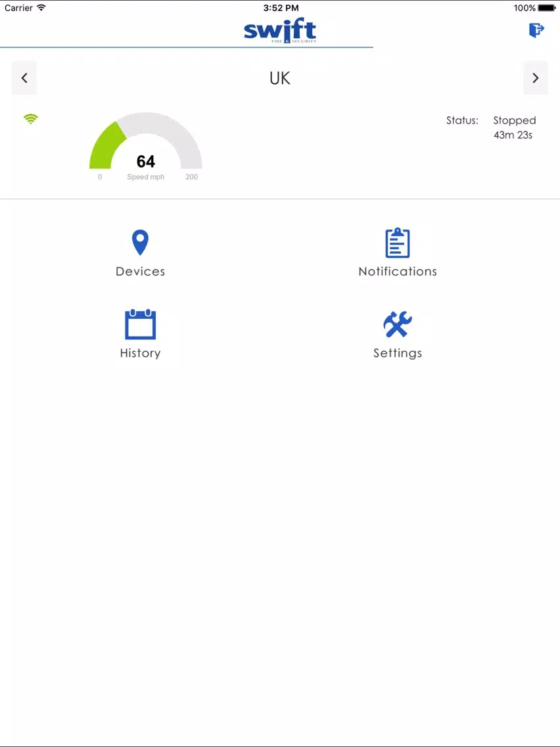This screenshot has height=747, width=560.
Task: Tap the Settings label
Action: (x=397, y=354)
